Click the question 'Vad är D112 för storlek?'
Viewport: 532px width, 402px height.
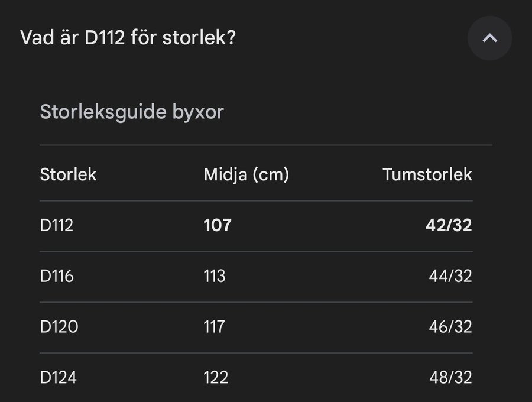tap(128, 38)
